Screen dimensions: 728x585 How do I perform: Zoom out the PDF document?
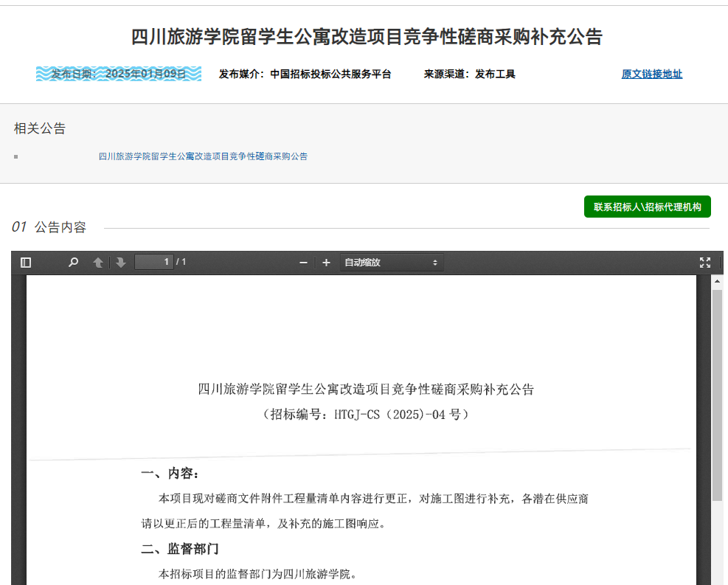pos(304,263)
